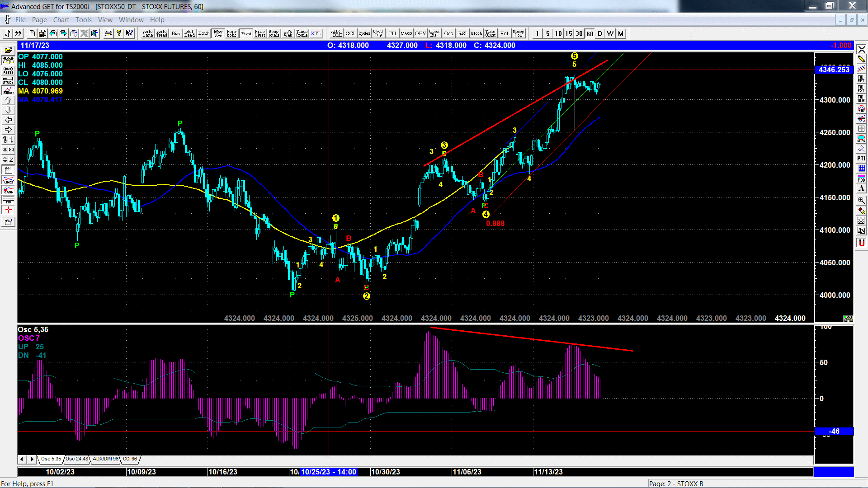Toggle the Parabolic study
868x488 pixels.
coord(232,33)
